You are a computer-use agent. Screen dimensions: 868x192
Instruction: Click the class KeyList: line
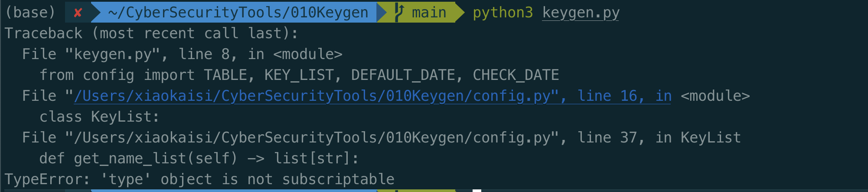tap(99, 117)
